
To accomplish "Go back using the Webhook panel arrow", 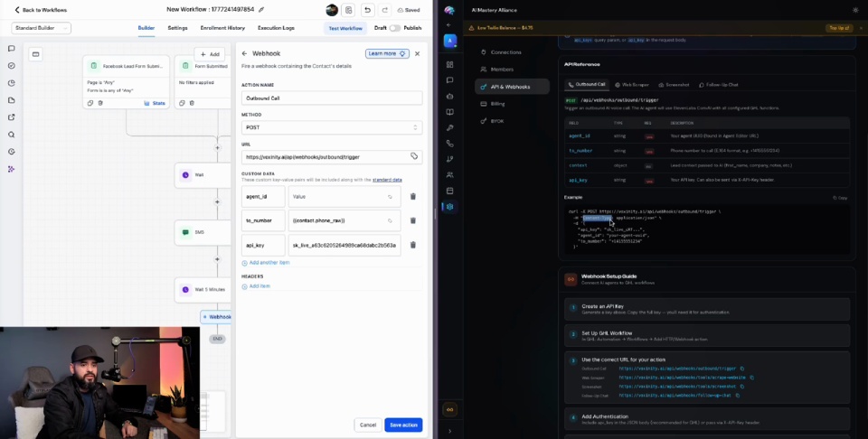I will [245, 53].
